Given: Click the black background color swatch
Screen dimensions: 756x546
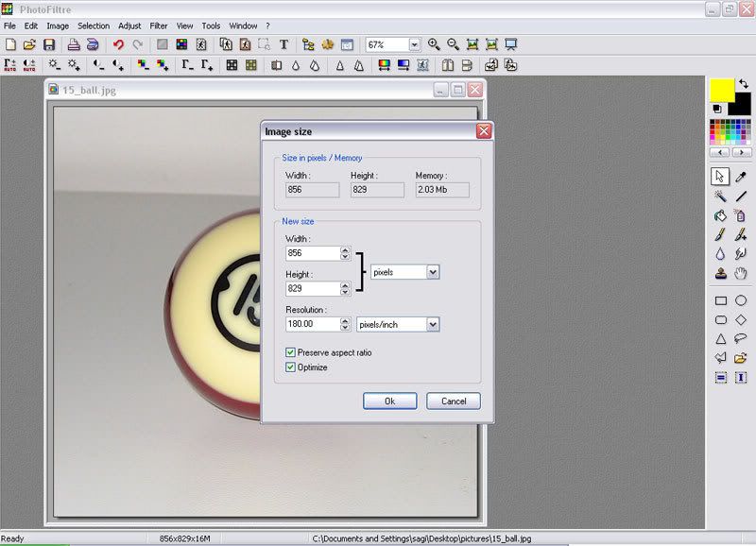Looking at the screenshot, I should [x=743, y=105].
